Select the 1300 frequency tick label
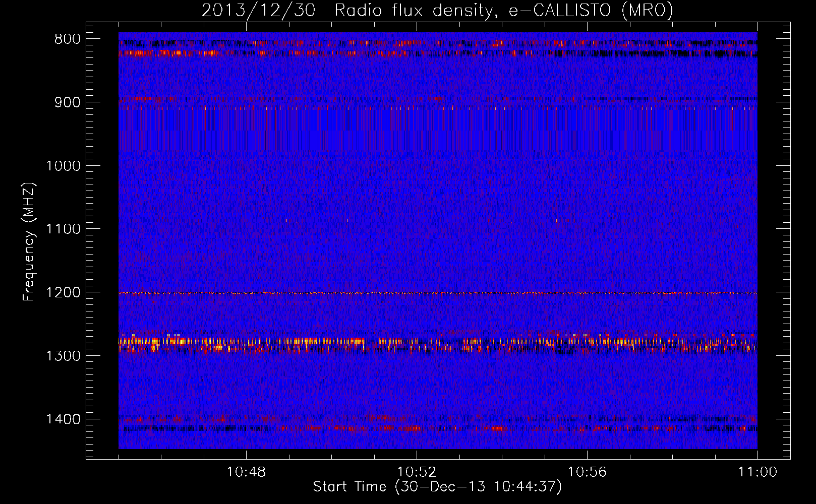816x504 pixels. coord(63,356)
